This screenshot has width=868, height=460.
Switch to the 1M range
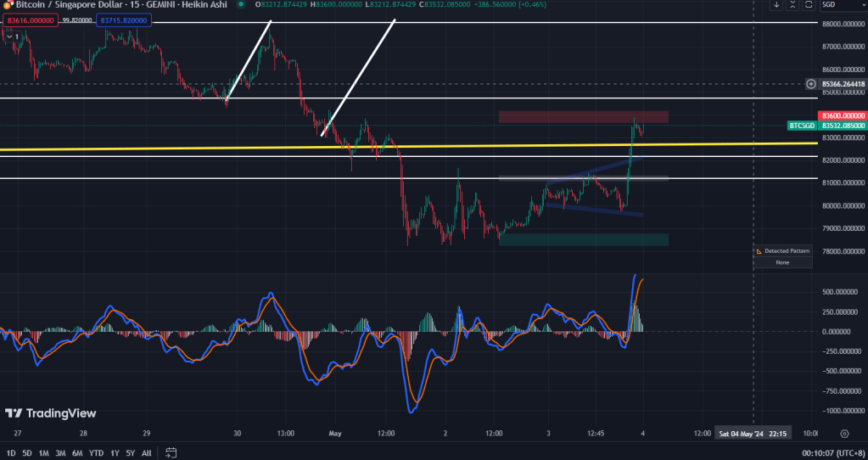pos(43,452)
